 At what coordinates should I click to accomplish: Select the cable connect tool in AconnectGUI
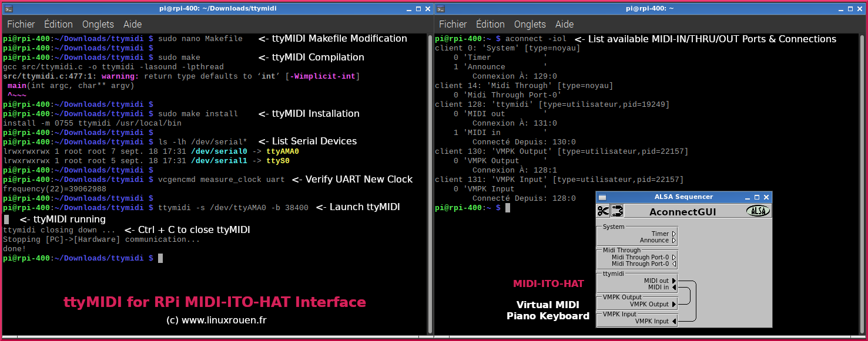pyautogui.click(x=617, y=211)
